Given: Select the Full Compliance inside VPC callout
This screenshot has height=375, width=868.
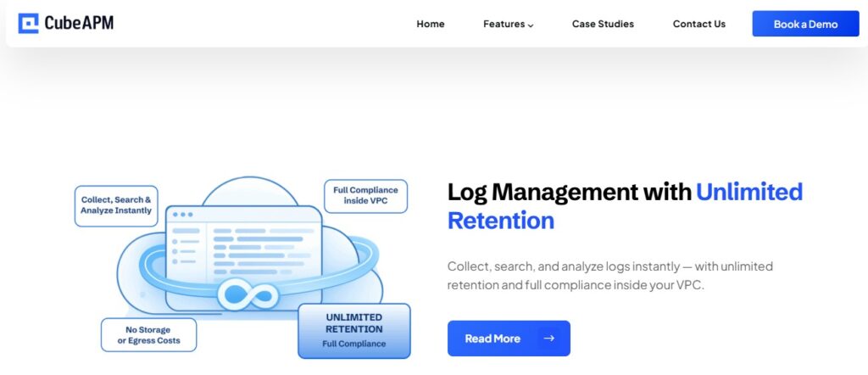Looking at the screenshot, I should [x=365, y=195].
